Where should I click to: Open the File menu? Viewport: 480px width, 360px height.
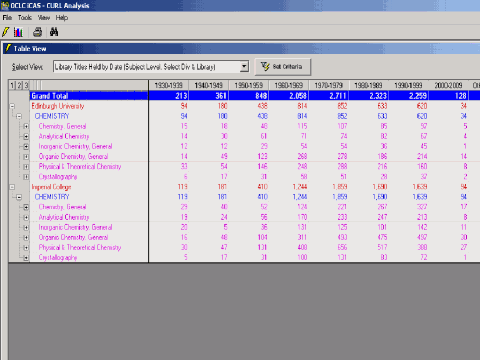pos(7,18)
